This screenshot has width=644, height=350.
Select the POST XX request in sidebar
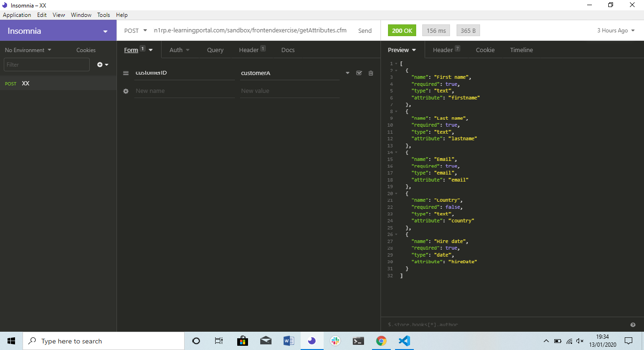tap(58, 84)
